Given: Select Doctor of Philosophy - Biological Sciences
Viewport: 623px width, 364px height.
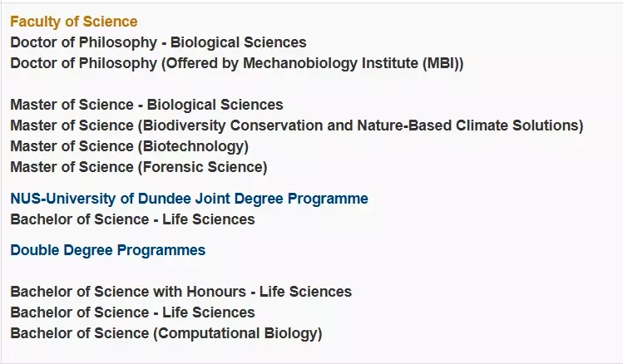Looking at the screenshot, I should pyautogui.click(x=158, y=42).
